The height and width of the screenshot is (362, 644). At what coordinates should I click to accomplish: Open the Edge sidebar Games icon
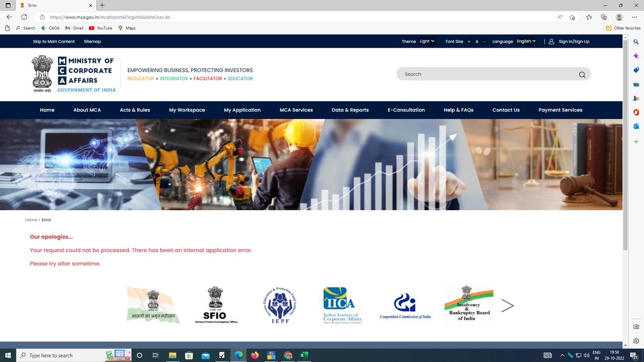click(636, 98)
